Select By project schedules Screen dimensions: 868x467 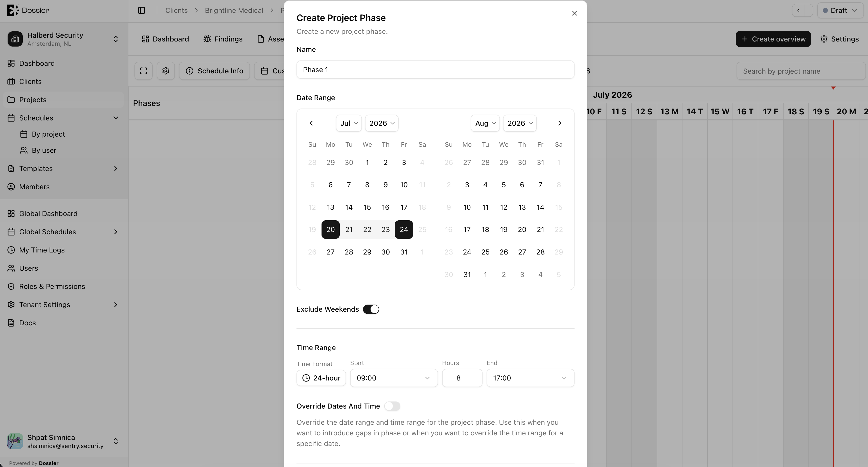point(48,134)
